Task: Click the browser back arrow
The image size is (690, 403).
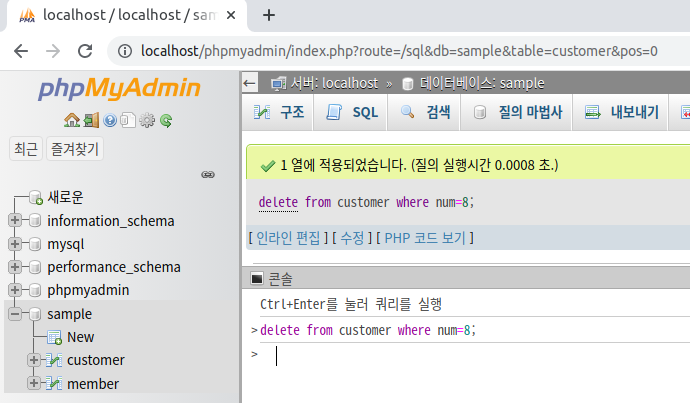Action: click(21, 51)
